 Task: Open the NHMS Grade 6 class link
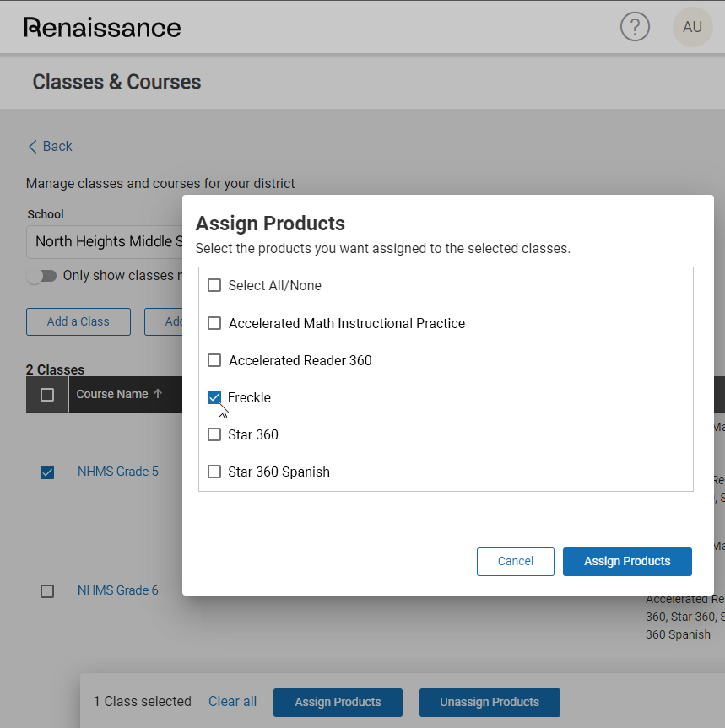[118, 590]
